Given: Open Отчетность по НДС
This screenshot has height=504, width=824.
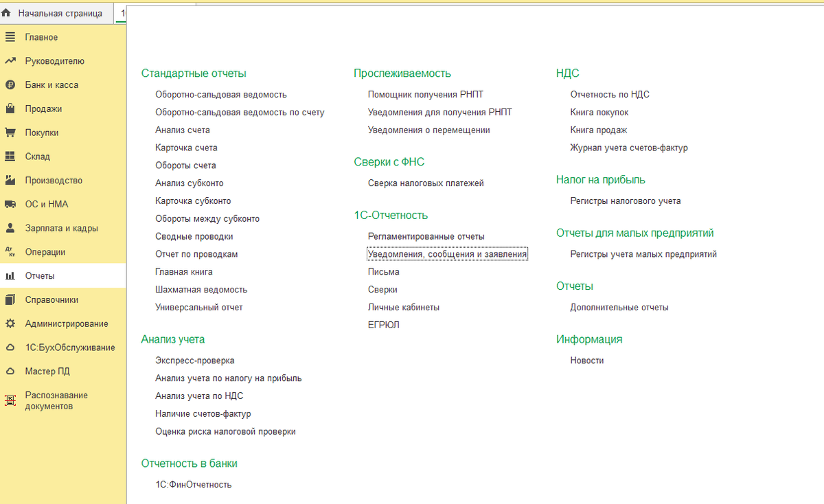Looking at the screenshot, I should (x=610, y=95).
